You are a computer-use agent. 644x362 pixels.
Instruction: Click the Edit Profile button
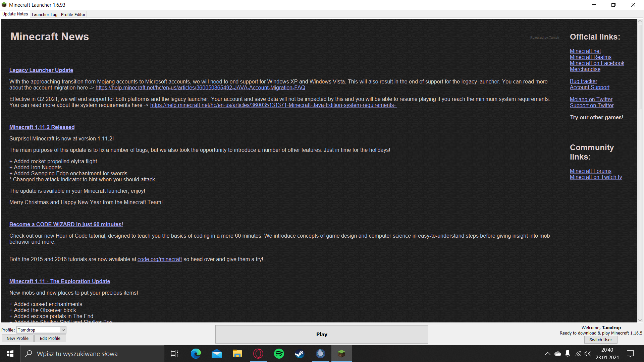(50, 338)
